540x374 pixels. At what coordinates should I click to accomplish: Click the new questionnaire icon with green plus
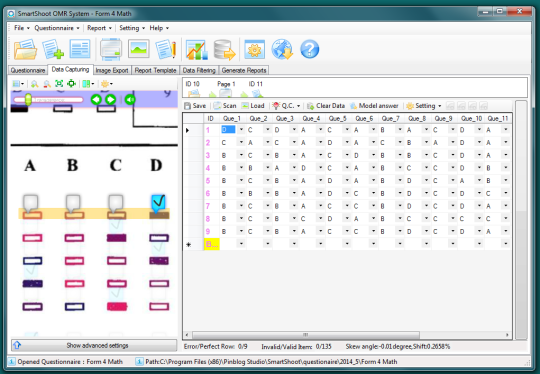pyautogui.click(x=53, y=49)
